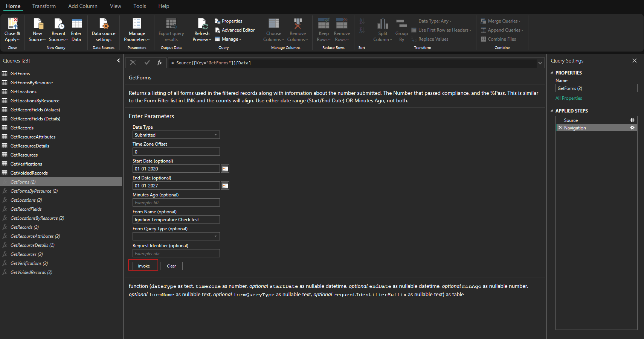Click the formula bar cancel X icon
The height and width of the screenshot is (339, 644).
click(x=133, y=63)
